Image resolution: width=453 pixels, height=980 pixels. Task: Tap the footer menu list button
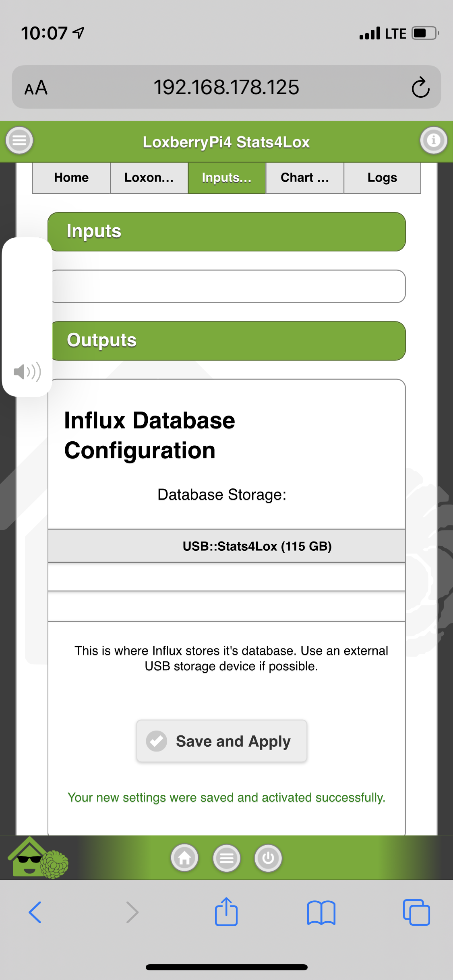pyautogui.click(x=227, y=858)
